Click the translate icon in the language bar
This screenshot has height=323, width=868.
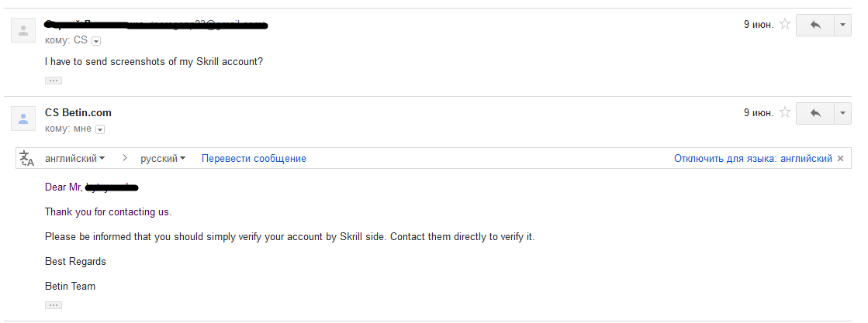coord(26,158)
